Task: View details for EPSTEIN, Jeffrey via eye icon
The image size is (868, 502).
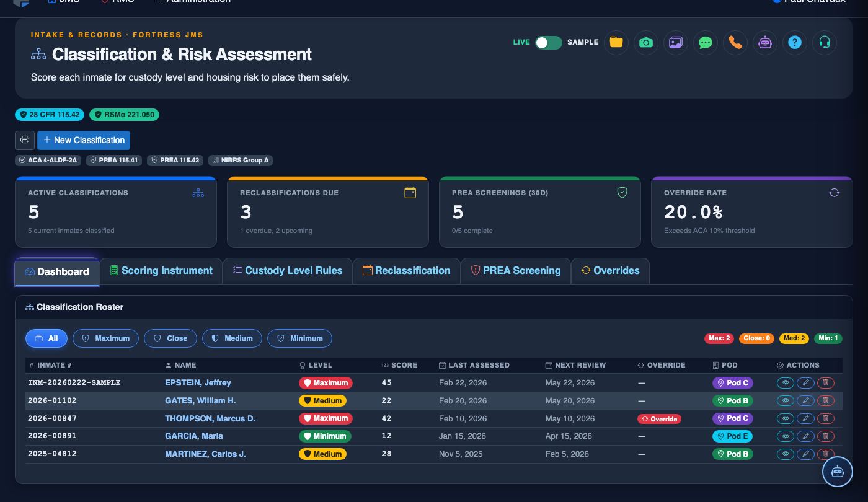Action: (786, 383)
